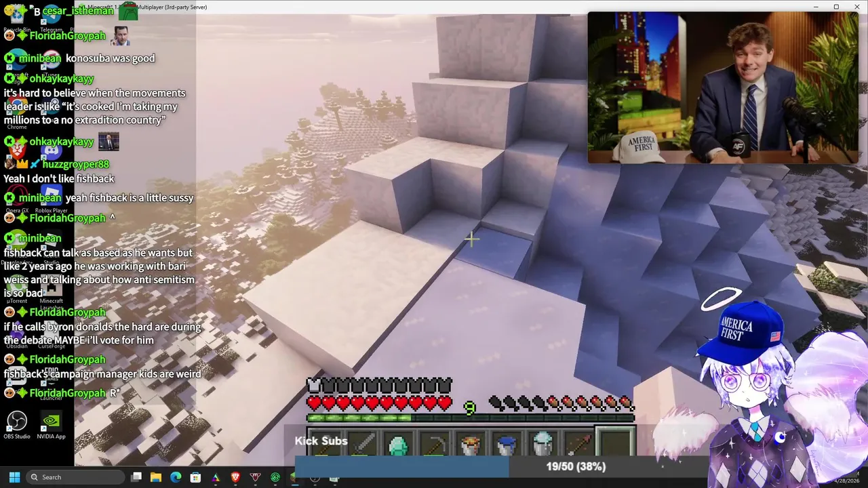
Task: Open Task View on the taskbar
Action: pyautogui.click(x=136, y=477)
